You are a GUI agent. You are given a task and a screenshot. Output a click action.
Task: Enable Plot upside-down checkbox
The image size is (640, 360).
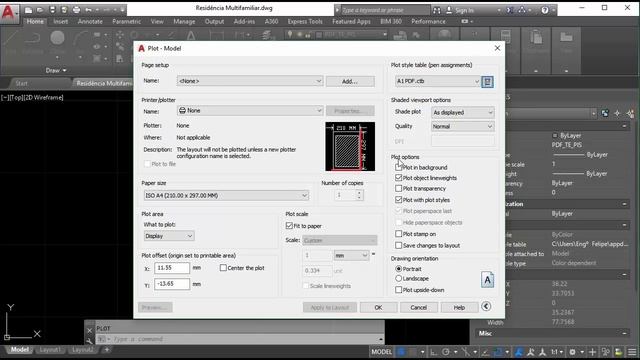click(x=399, y=290)
